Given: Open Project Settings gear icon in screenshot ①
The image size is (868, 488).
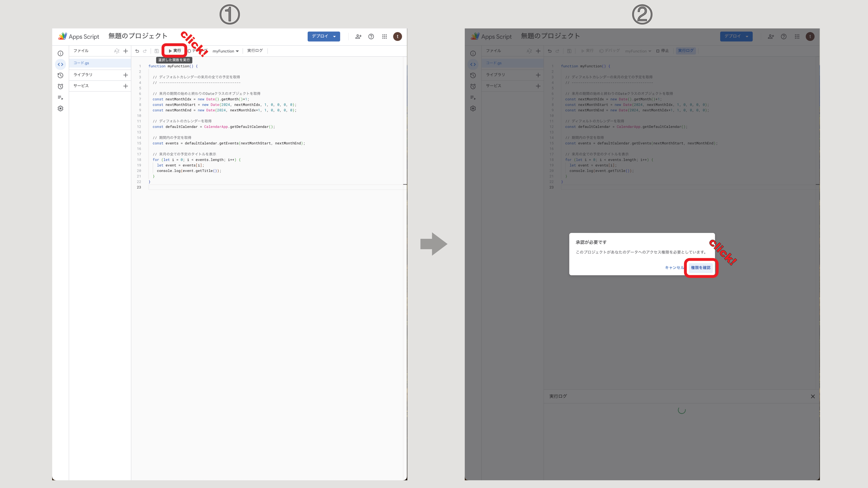Looking at the screenshot, I should tap(60, 108).
